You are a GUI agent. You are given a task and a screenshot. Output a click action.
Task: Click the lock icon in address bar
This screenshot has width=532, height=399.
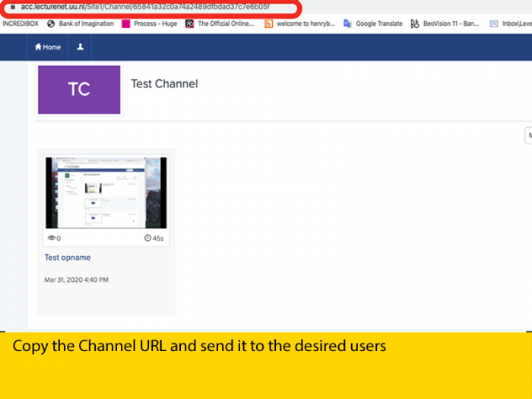(13, 7)
